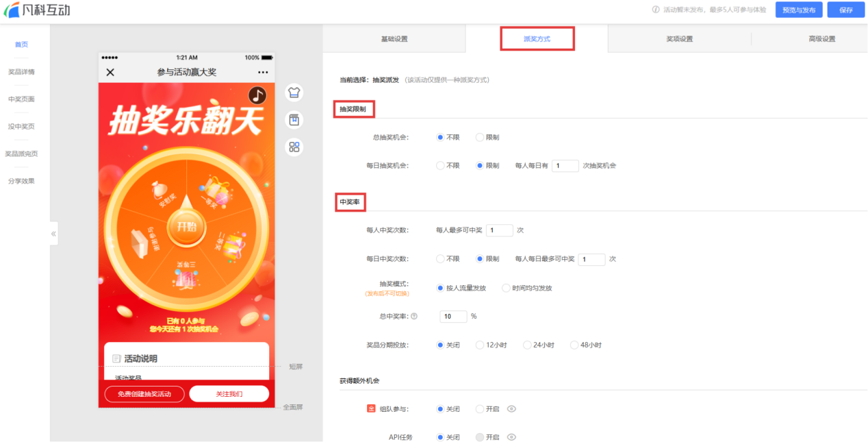Open 奖品派完页 in sidebar
Viewport: 868px width, 442px height.
(21, 154)
